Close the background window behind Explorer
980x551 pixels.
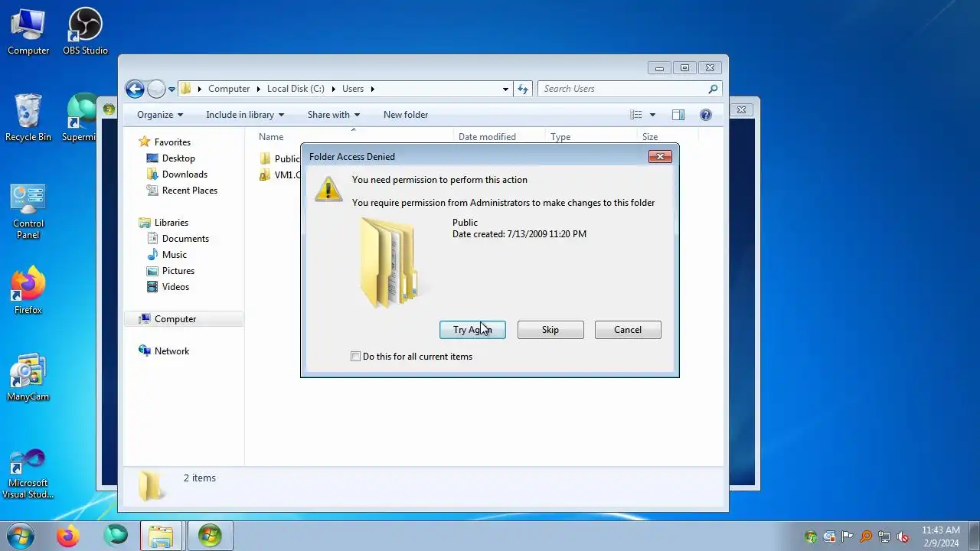tap(741, 109)
